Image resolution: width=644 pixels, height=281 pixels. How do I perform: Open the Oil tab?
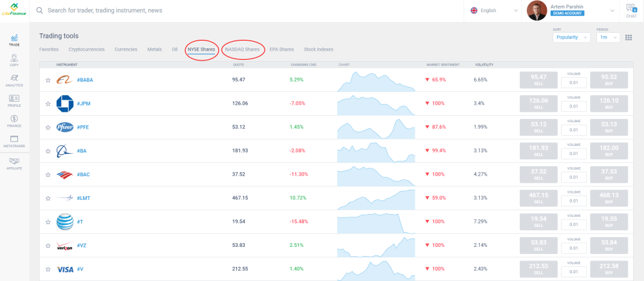click(x=175, y=50)
